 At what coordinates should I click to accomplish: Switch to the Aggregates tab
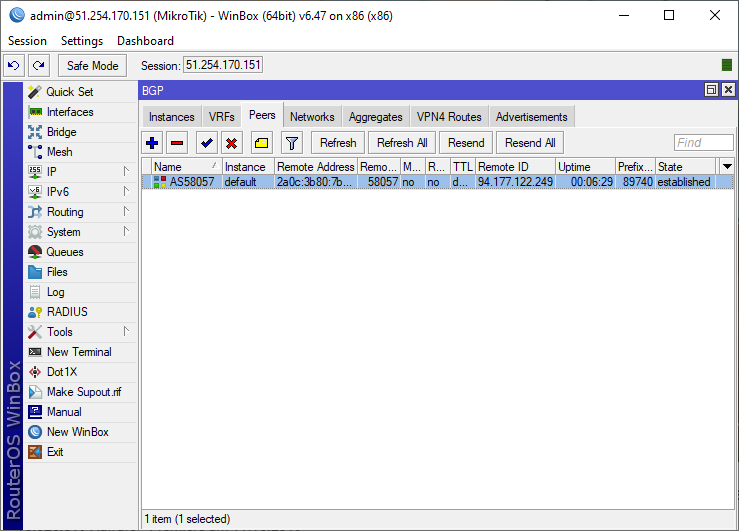tap(376, 117)
